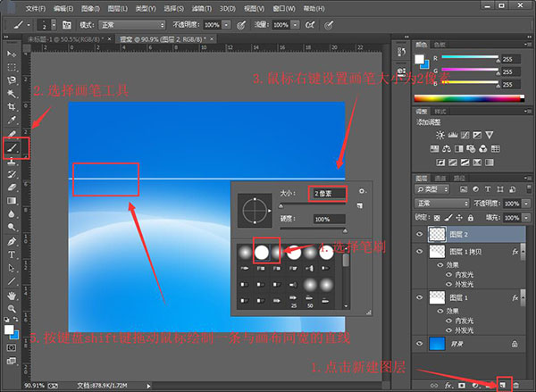Open the 不透明度 dropdown in options bar
This screenshot has height=392, width=536.
click(226, 25)
